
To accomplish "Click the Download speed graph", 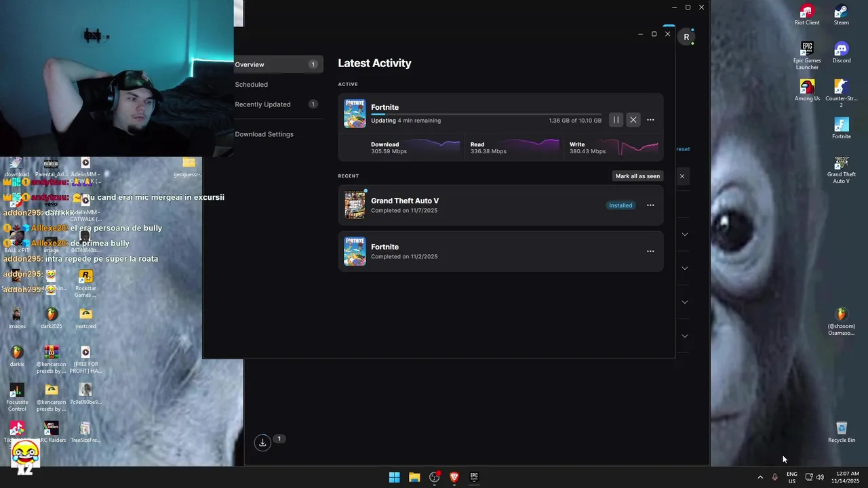I will coord(433,146).
